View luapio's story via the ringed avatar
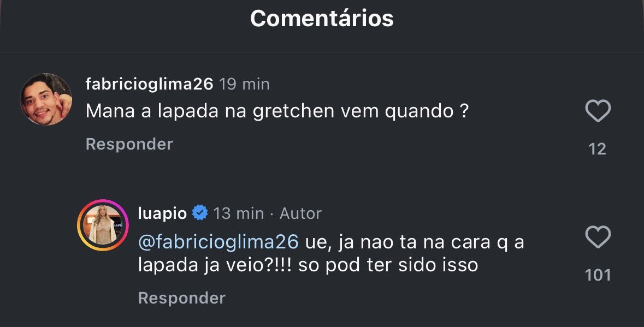 [103, 225]
